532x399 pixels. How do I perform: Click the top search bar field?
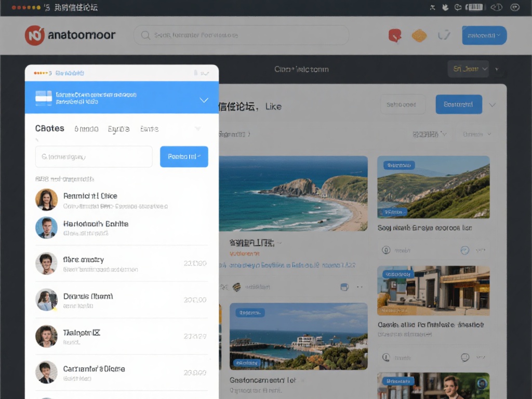[242, 35]
